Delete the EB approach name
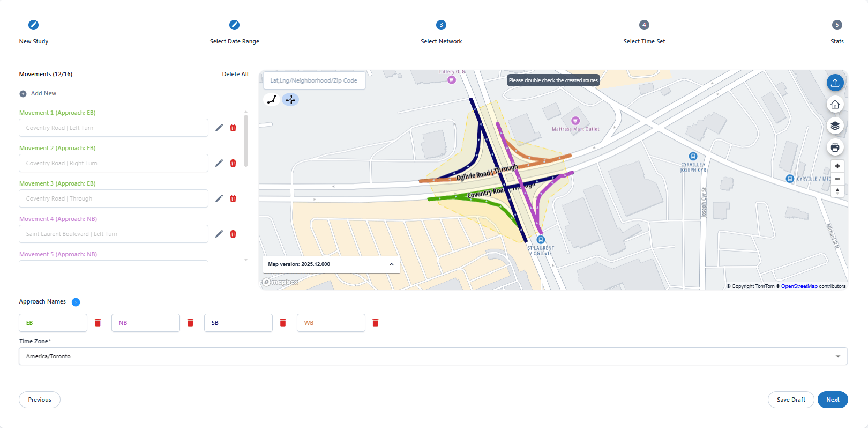 (x=98, y=323)
